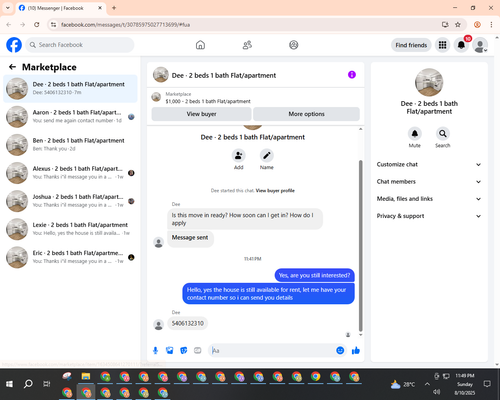Click the View buyer button
The width and height of the screenshot is (500, 400).
201,114
